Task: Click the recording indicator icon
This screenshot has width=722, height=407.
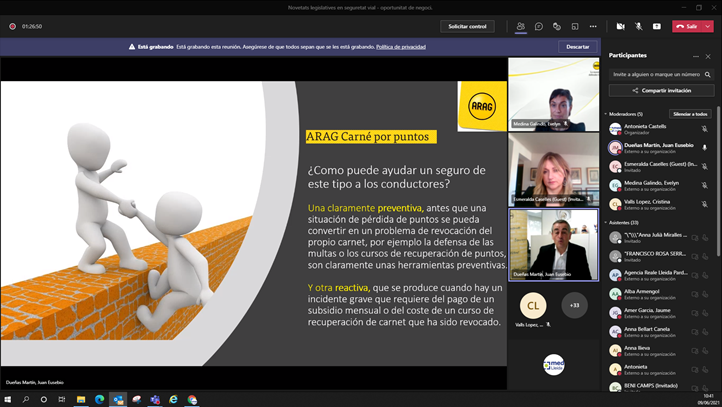Action: click(x=12, y=26)
